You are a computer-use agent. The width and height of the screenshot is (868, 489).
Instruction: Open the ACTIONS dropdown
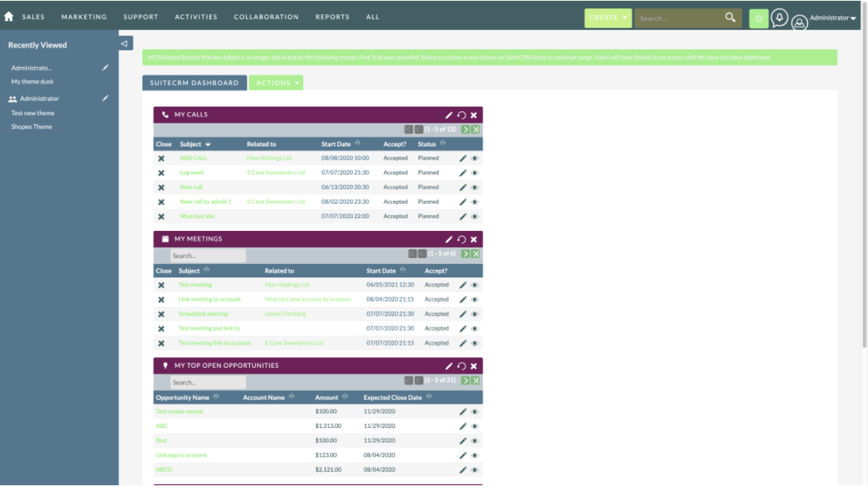[x=276, y=84]
